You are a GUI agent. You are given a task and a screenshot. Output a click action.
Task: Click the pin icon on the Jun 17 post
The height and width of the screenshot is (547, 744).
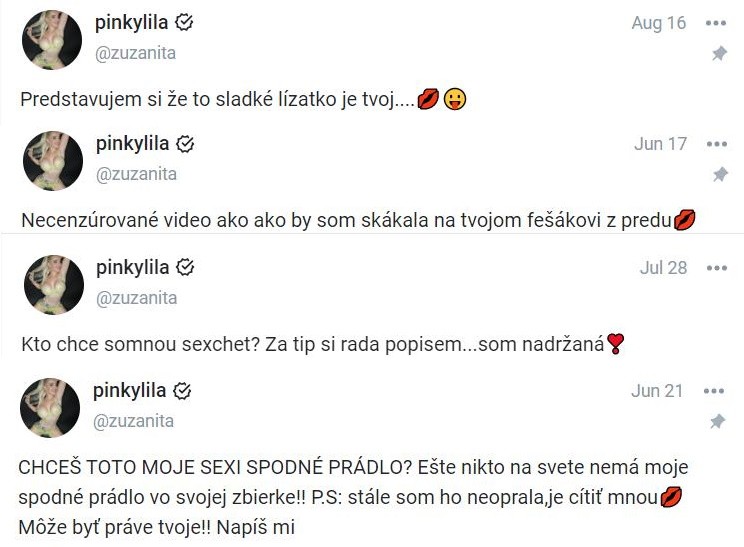pyautogui.click(x=720, y=174)
